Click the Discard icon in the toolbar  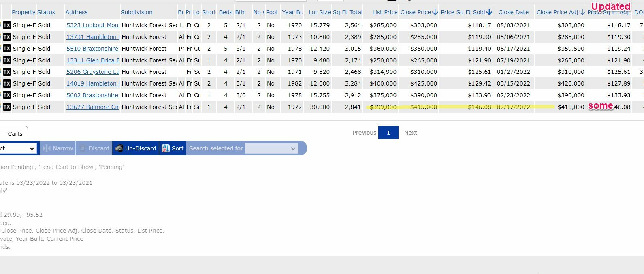pos(83,148)
